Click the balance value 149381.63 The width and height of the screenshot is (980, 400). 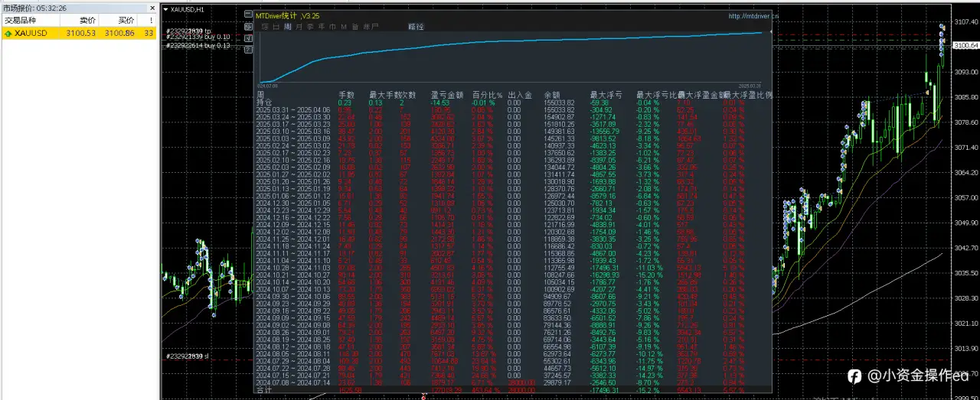tap(559, 131)
